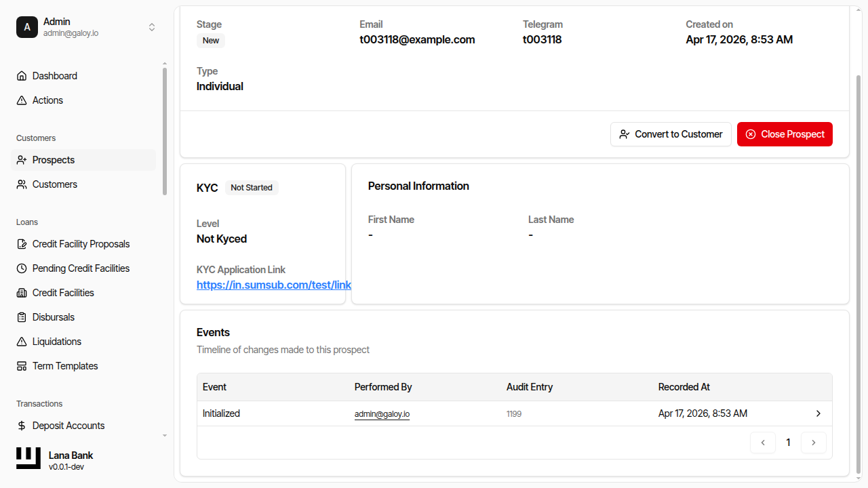
Task: Click the Deposit Accounts dollar icon
Action: (22, 426)
